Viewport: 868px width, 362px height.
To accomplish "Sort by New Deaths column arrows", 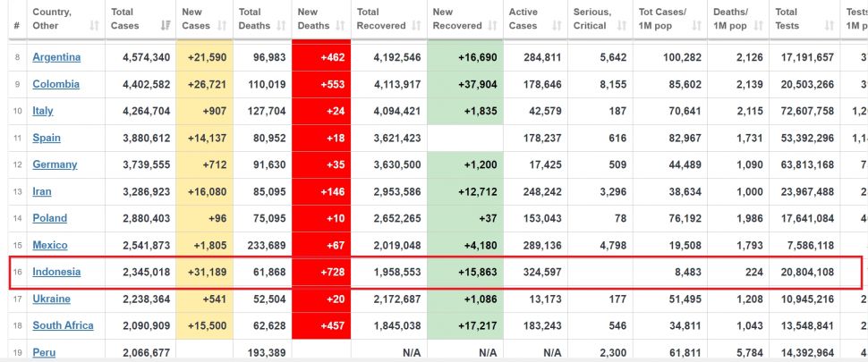I will coord(340,25).
